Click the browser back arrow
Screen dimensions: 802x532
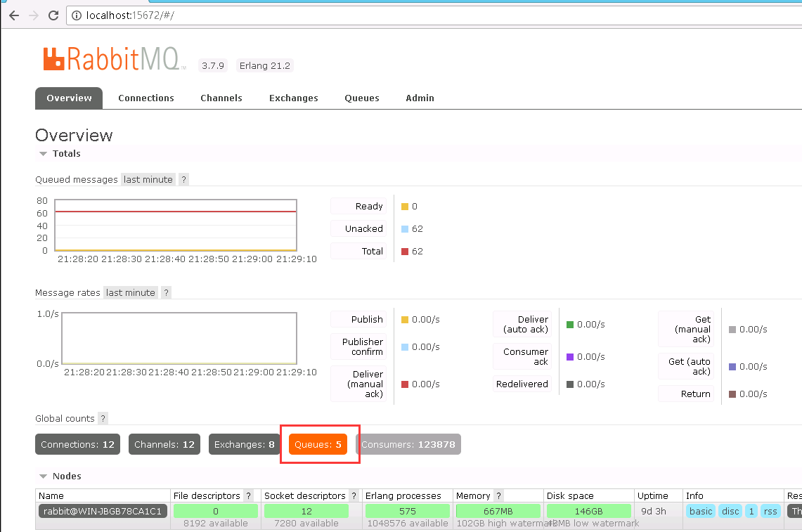[13, 15]
